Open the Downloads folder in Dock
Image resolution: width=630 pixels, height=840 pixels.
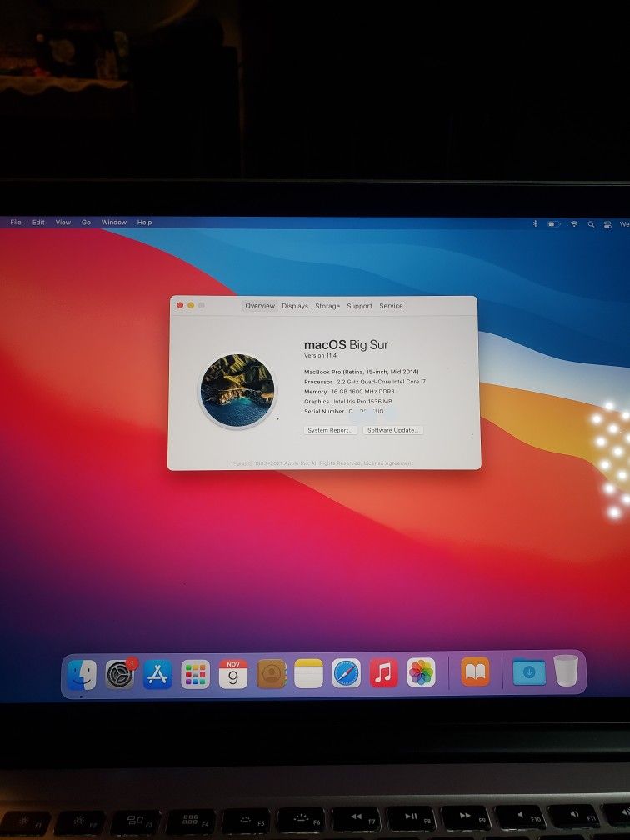click(x=529, y=672)
